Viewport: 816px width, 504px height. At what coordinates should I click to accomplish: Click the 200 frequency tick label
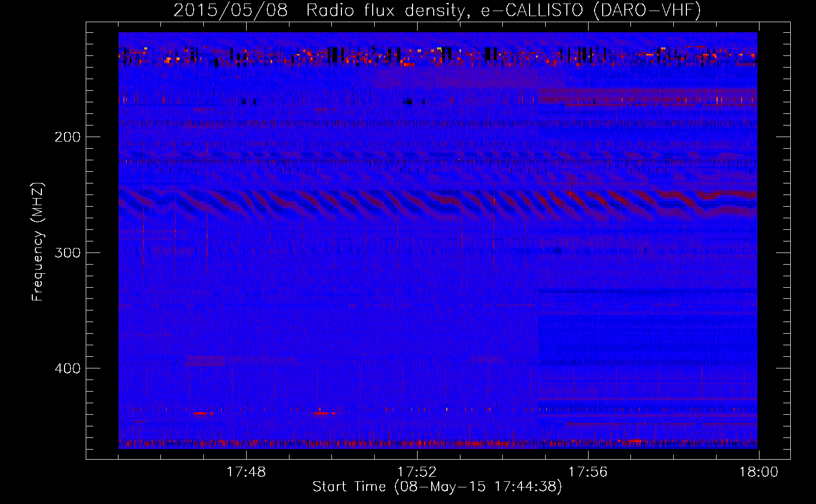coord(68,137)
